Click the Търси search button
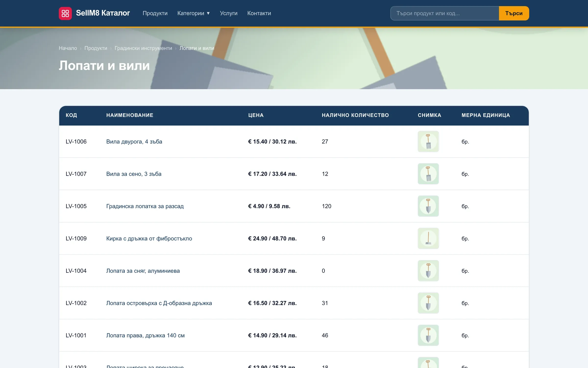This screenshot has height=368, width=588. point(514,13)
